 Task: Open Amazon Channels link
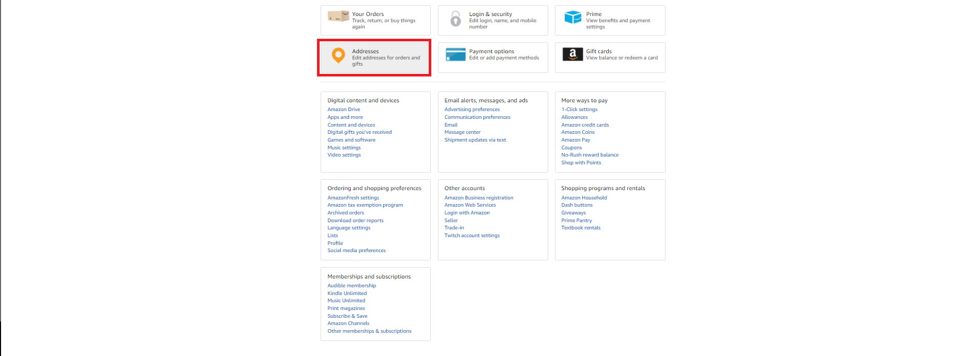[349, 323]
